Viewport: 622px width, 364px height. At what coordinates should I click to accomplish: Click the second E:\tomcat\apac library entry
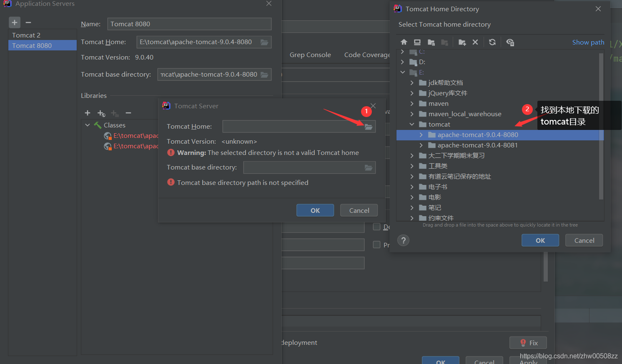point(136,146)
